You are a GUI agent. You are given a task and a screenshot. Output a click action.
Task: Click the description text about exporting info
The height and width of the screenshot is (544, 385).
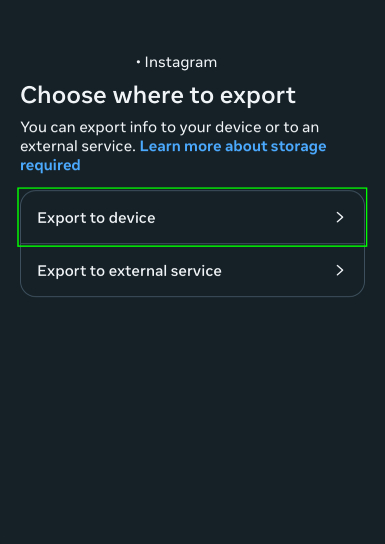173,146
